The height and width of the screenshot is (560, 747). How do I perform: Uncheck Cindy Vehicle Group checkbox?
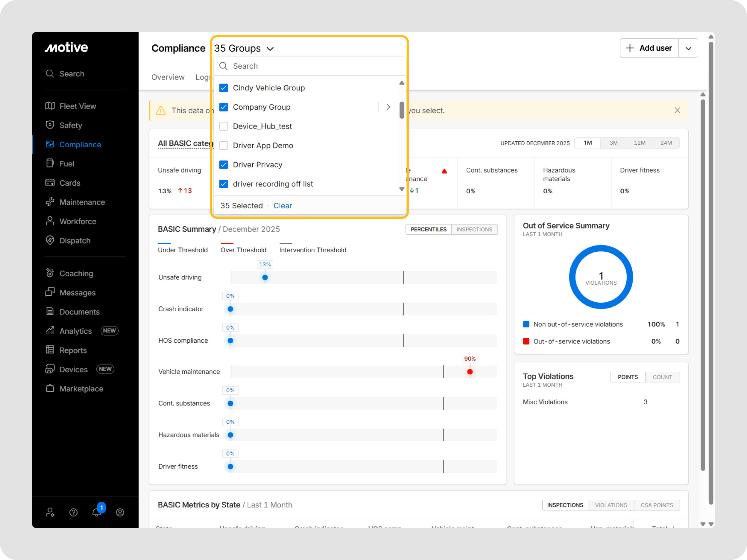click(x=224, y=88)
